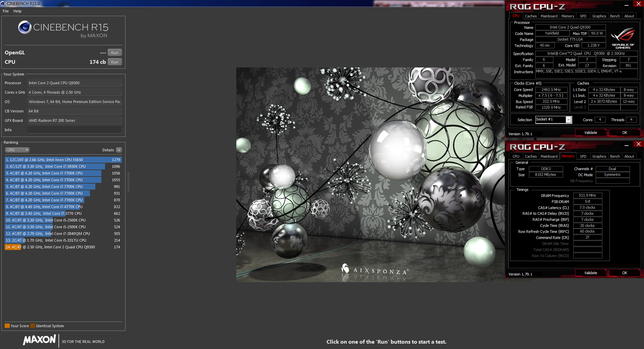Select ranking row 12 Core i7-3840QM
Image resolution: width=644 pixels, height=349 pixels.
tap(63, 234)
